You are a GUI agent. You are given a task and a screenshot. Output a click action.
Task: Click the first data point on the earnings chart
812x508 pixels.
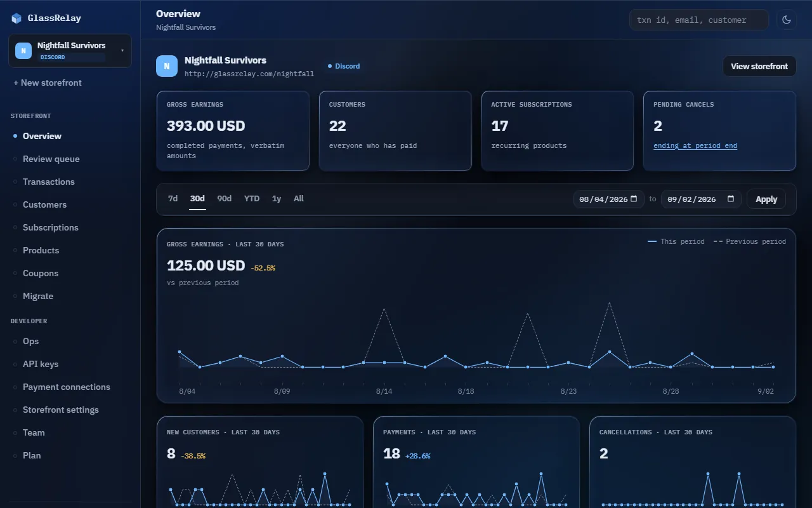[180, 352]
